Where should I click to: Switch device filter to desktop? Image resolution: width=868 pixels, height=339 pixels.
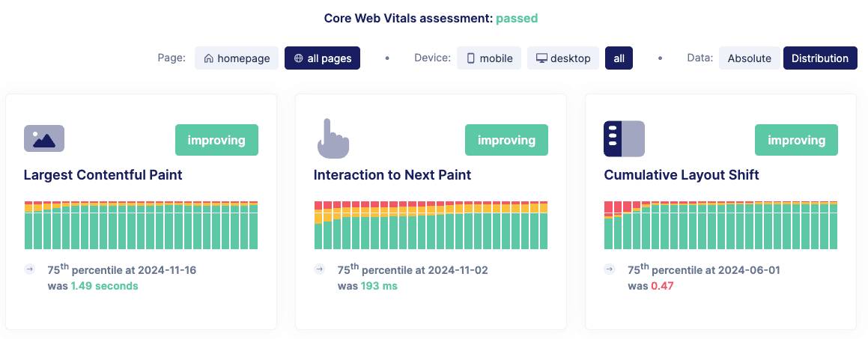(563, 58)
